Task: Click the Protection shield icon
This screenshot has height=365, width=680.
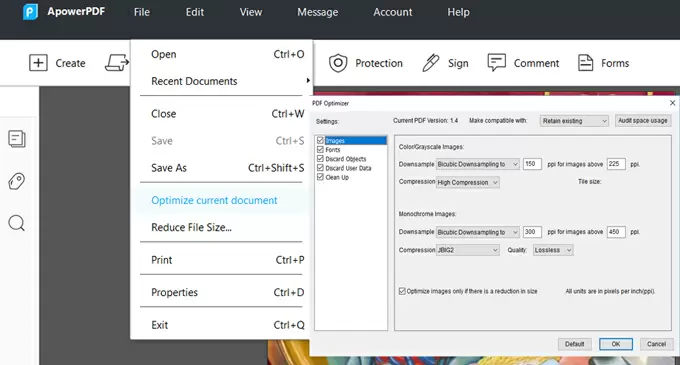Action: point(338,63)
